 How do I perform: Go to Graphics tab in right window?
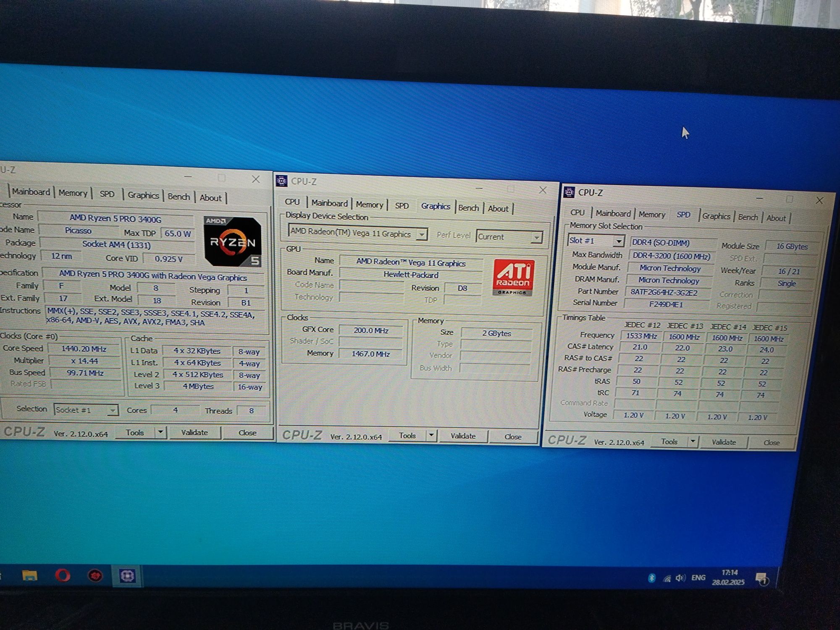click(716, 216)
